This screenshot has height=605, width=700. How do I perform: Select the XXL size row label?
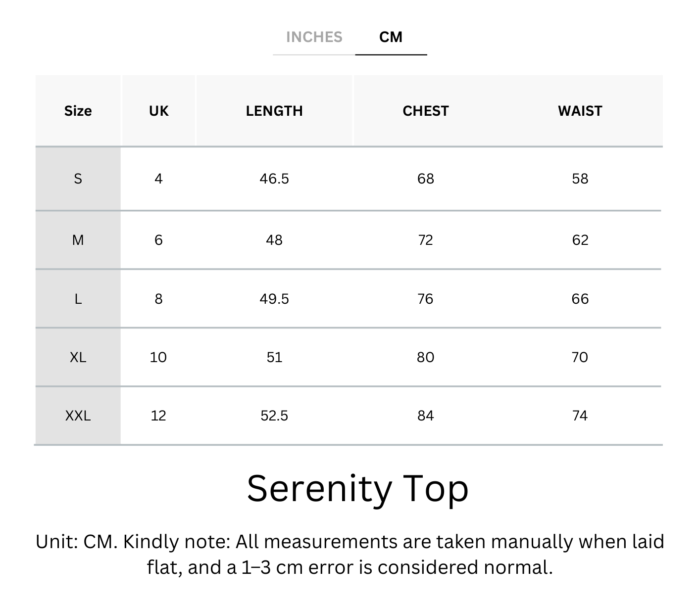(x=78, y=416)
